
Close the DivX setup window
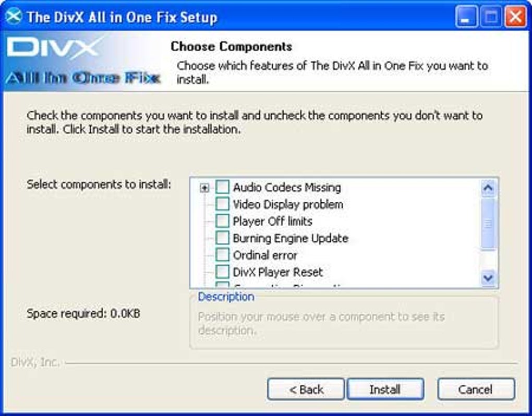515,17
